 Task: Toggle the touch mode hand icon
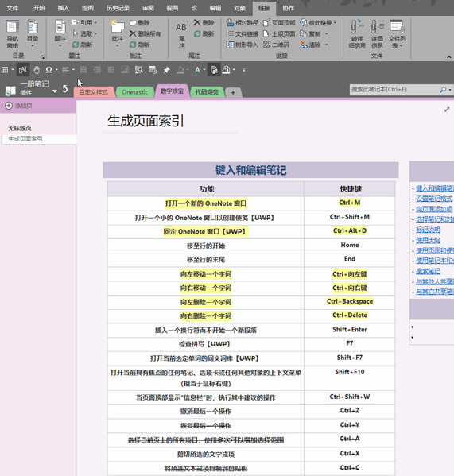coord(37,70)
